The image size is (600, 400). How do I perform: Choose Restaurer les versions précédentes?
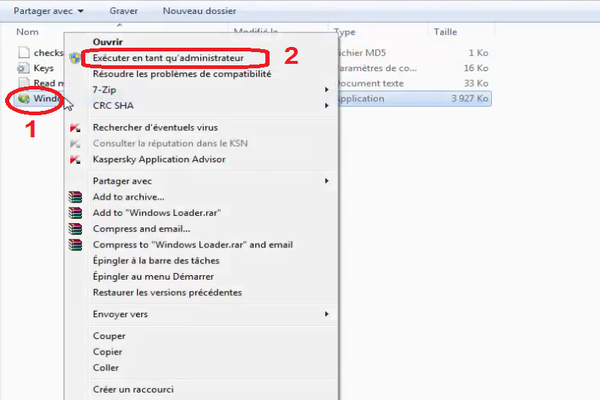tap(167, 292)
